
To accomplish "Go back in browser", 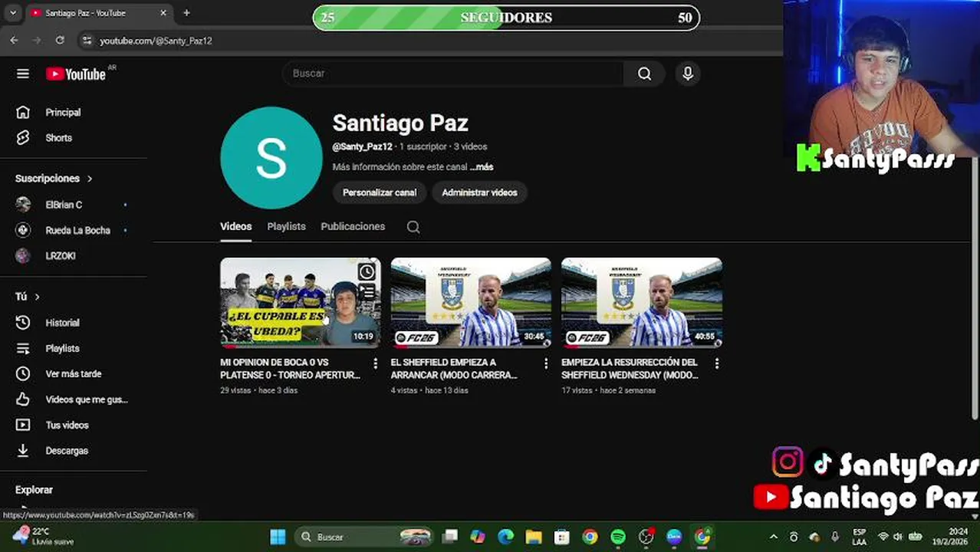I will (x=14, y=41).
